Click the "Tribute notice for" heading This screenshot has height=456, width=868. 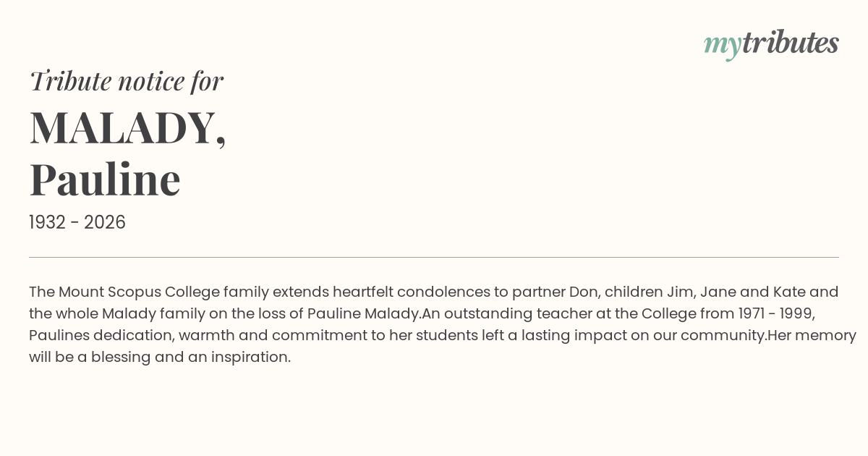tap(126, 81)
